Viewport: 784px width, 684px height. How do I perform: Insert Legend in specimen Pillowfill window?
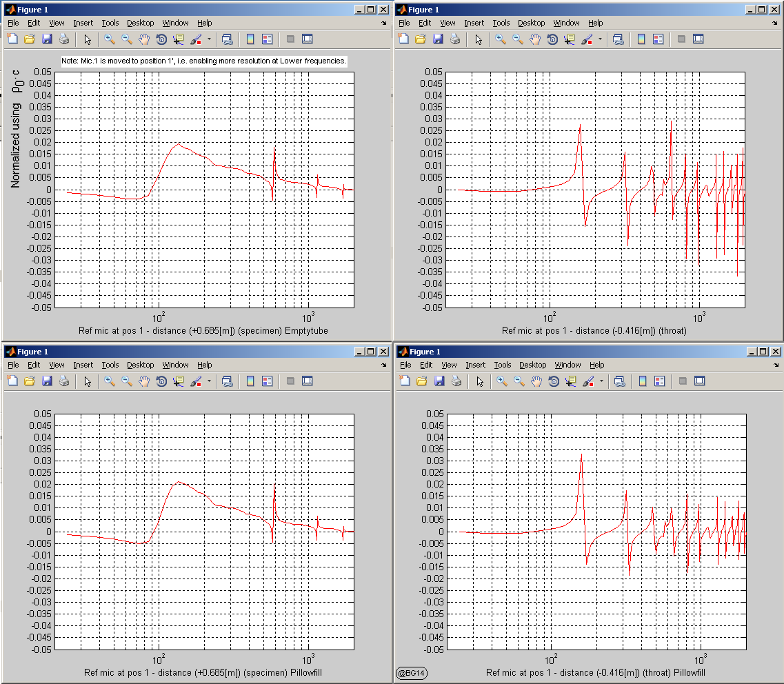[x=268, y=381]
